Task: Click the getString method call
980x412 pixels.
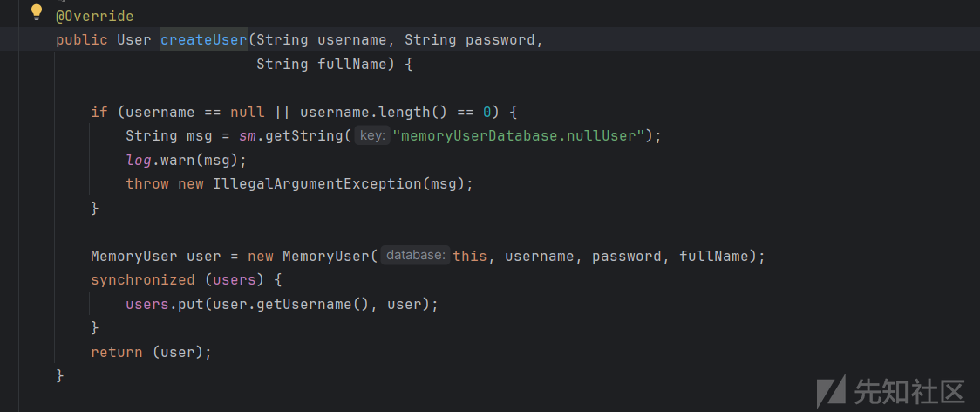Action: pyautogui.click(x=303, y=136)
